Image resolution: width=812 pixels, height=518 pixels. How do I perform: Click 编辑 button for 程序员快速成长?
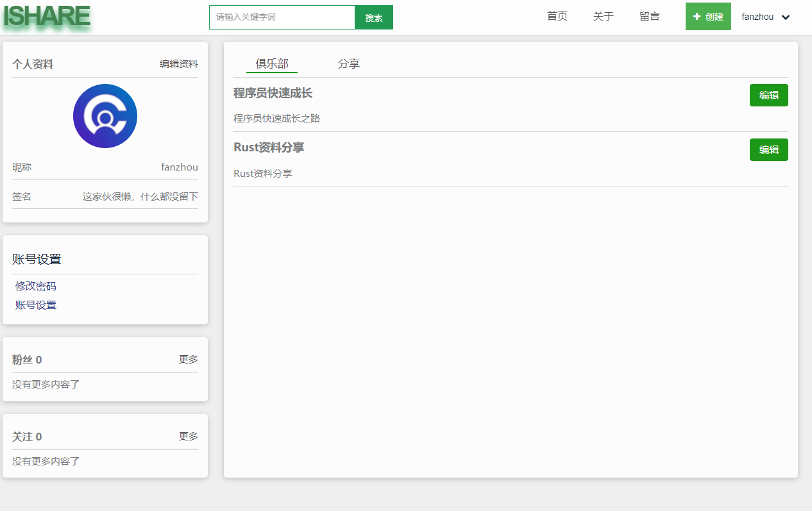[769, 95]
